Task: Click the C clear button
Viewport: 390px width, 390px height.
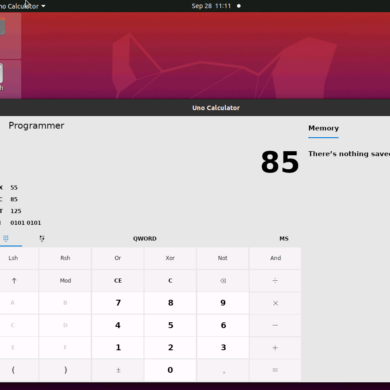Action: click(x=170, y=281)
